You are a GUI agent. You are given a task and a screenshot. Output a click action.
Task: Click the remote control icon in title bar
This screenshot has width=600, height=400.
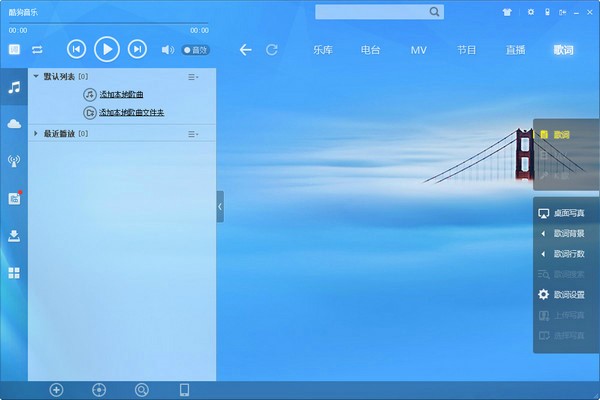(x=547, y=12)
